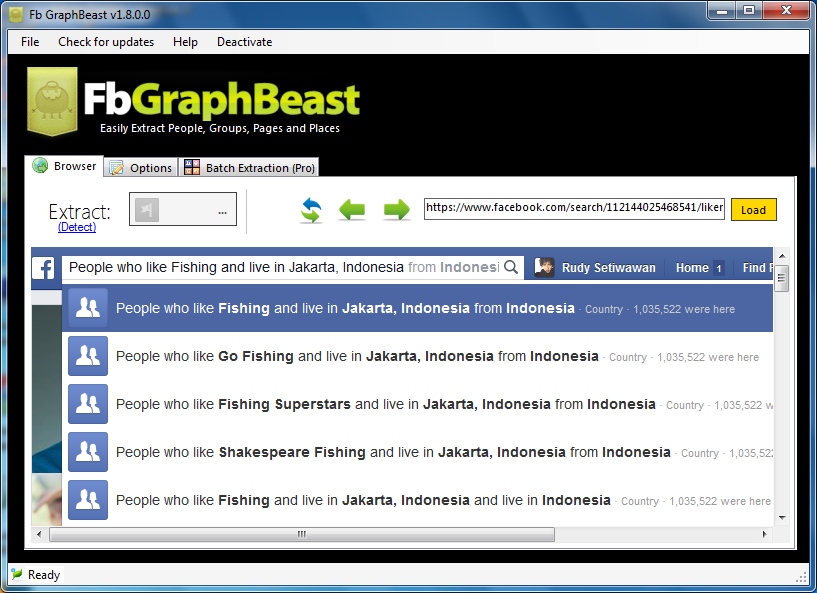Select the Go Fishing suggestion row
817x593 pixels.
[x=417, y=356]
